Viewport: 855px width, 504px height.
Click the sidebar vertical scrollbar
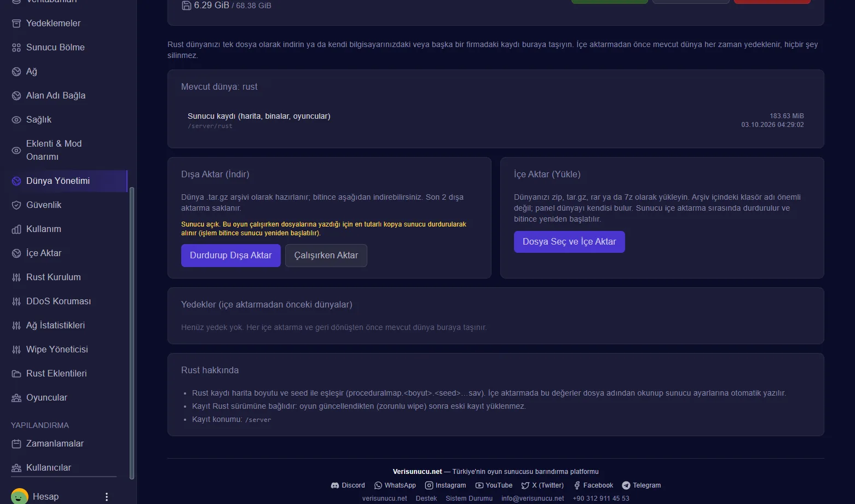coord(131,333)
